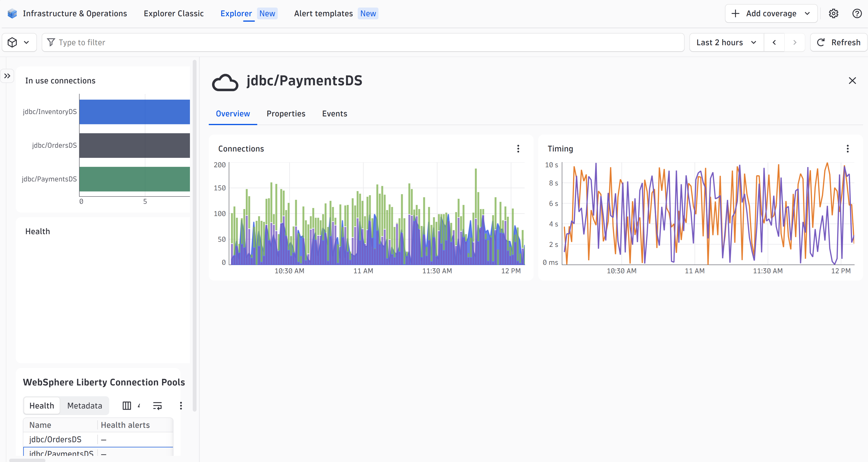The width and height of the screenshot is (868, 462).
Task: Select the Explorer New tab
Action: pos(249,13)
